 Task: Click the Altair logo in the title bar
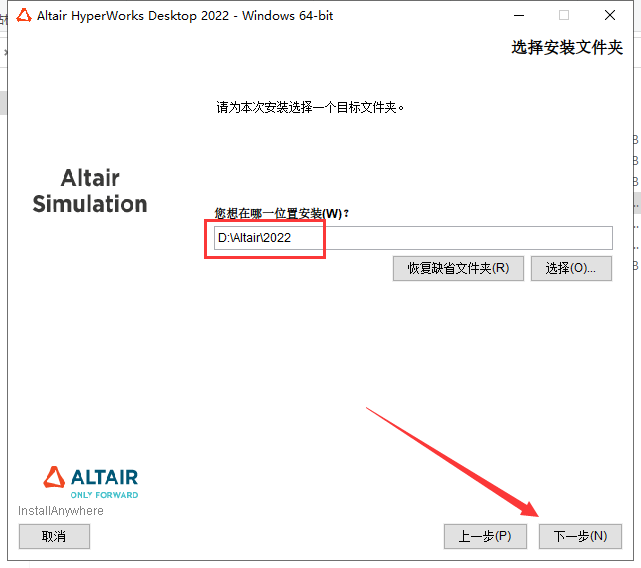point(24,16)
